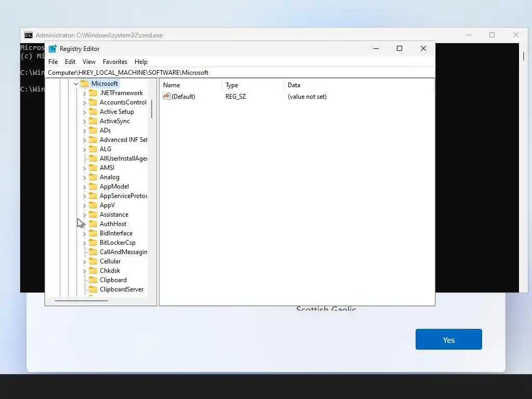Expand the .NETFramework key
Image resolution: width=532 pixels, height=399 pixels.
(x=85, y=93)
